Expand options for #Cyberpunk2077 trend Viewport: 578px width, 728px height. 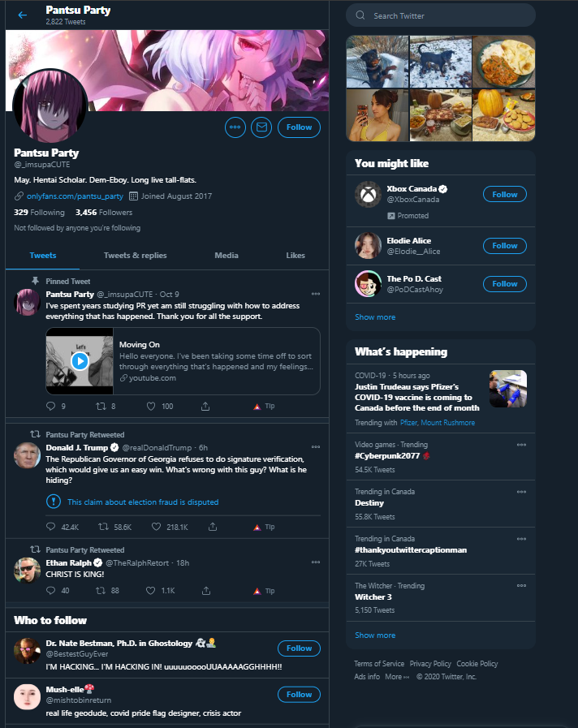(521, 445)
